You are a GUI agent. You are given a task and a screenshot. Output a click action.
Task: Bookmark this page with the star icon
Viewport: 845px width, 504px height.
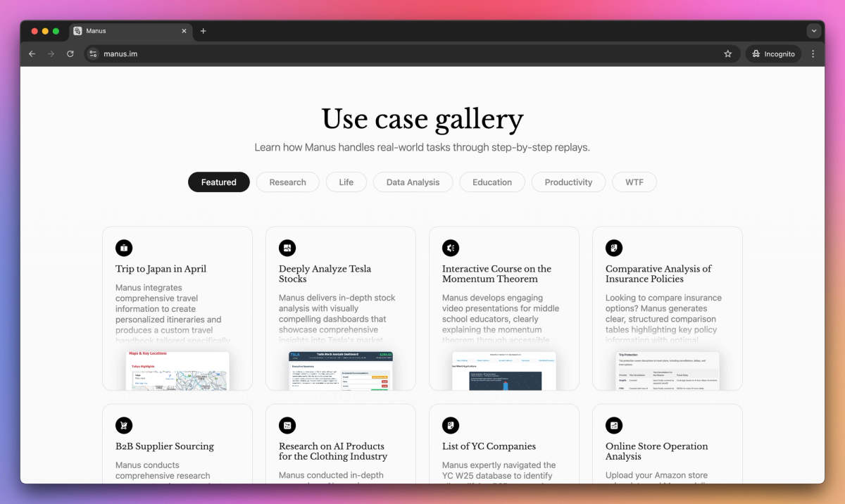click(x=728, y=53)
